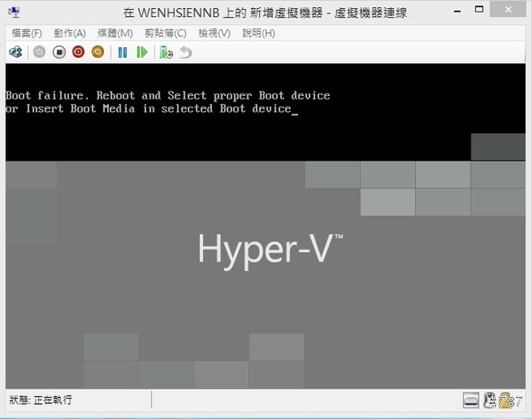This screenshot has width=532, height=419.
Task: Maximize the virtual machine connection window
Action: (479, 10)
